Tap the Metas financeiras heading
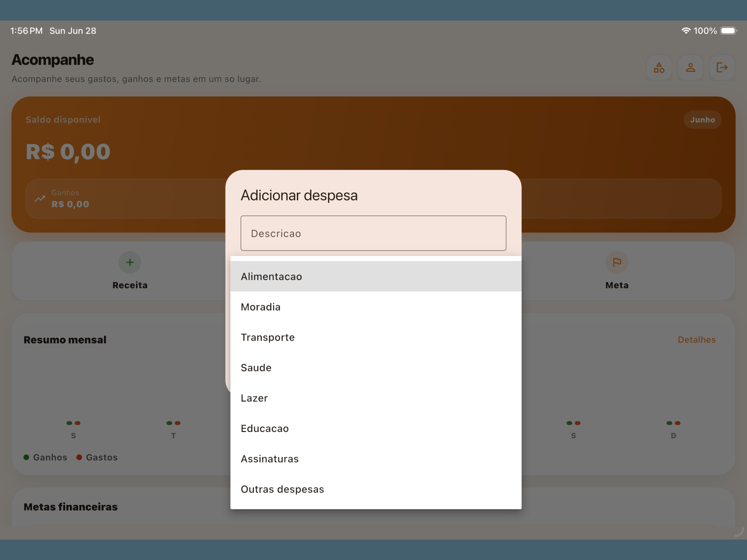The width and height of the screenshot is (747, 560). (x=71, y=507)
